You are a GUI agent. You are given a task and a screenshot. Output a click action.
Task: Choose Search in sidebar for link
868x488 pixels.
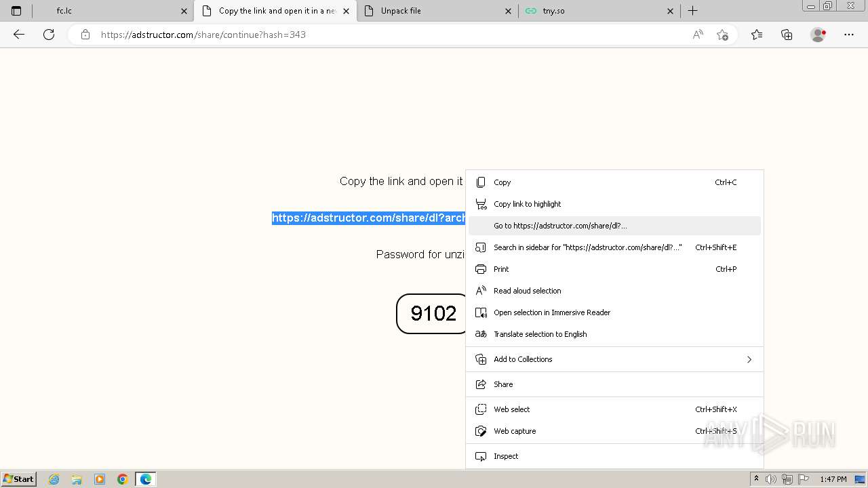(614, 247)
